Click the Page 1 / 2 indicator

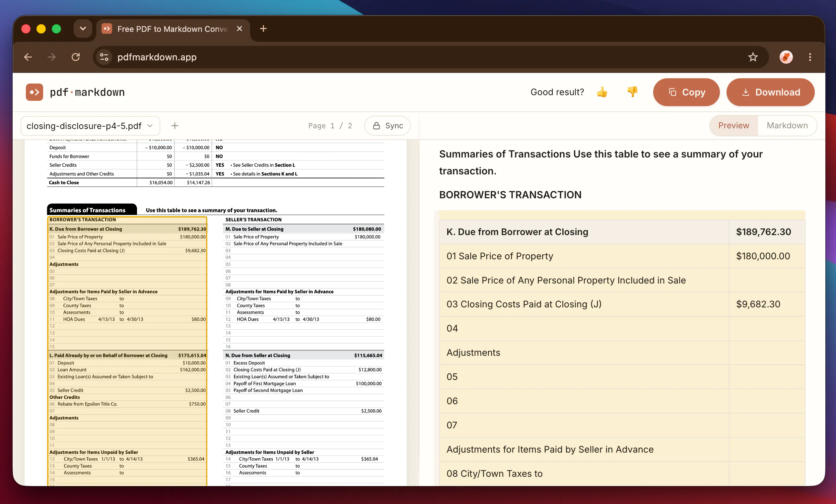pyautogui.click(x=330, y=126)
